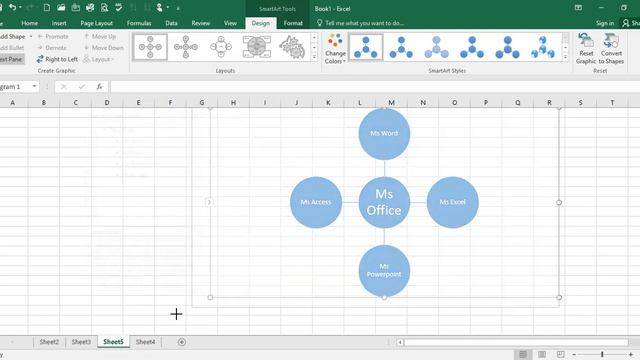Toggle the Text Pane button
The width and height of the screenshot is (640, 360).
tap(11, 59)
